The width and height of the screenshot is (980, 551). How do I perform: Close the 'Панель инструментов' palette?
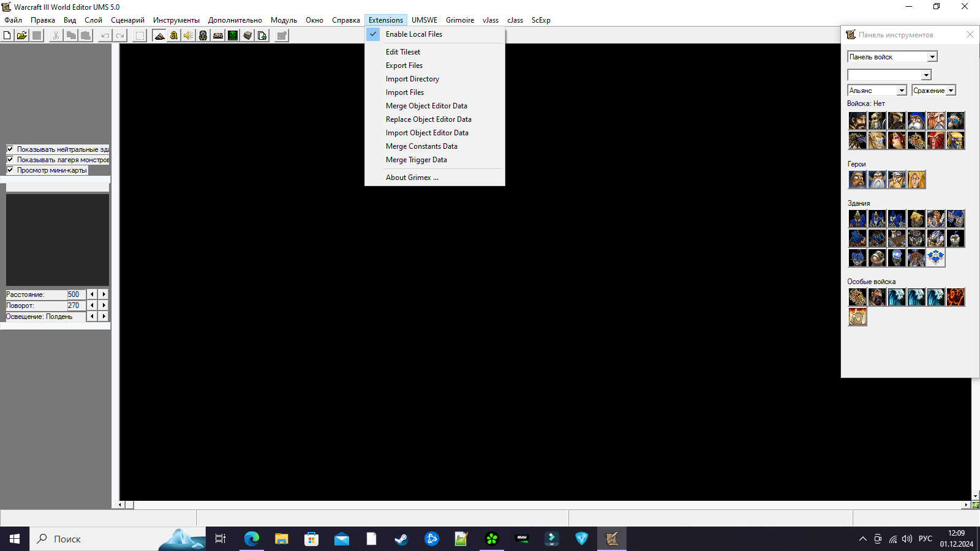pos(970,34)
